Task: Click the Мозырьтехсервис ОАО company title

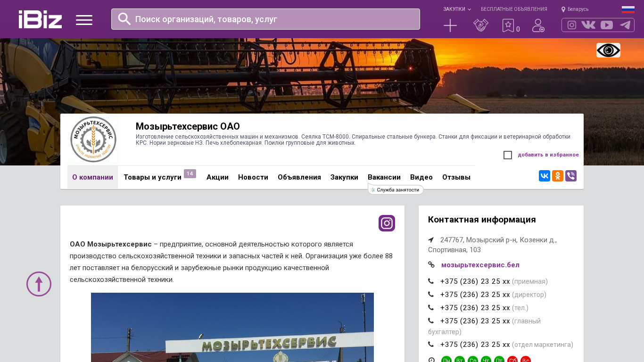Action: 188,126
